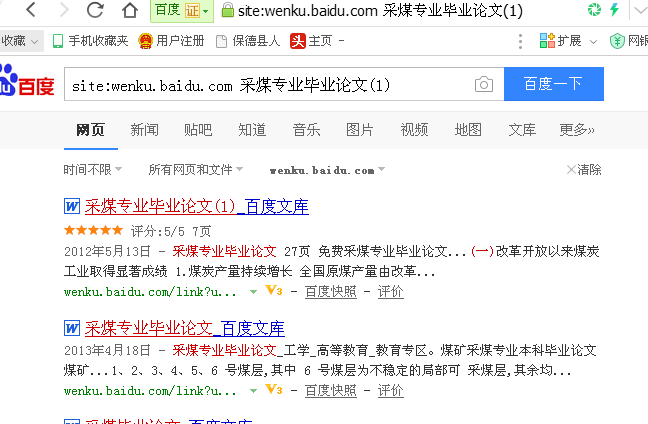Screen dimensions: 648x424
Task: Click the browser back arrow
Action: 31,10
